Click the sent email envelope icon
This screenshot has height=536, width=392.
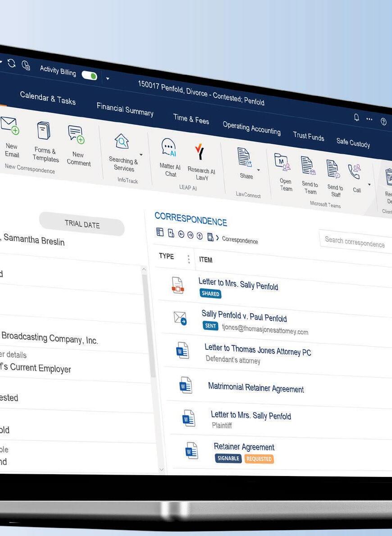pyautogui.click(x=180, y=318)
